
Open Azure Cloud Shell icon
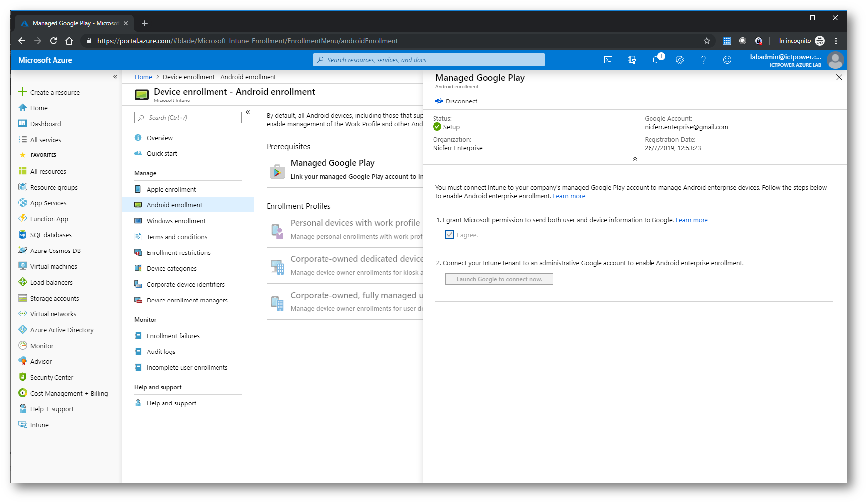pos(608,60)
